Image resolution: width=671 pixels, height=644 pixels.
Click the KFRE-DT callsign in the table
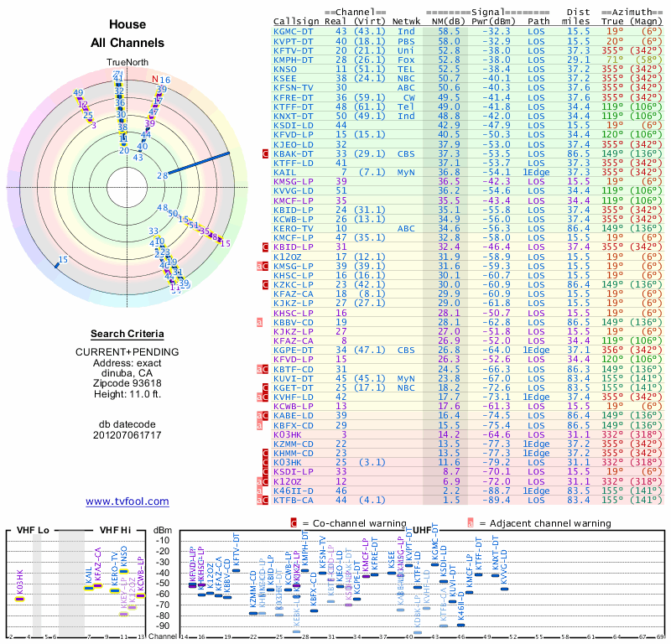click(294, 97)
